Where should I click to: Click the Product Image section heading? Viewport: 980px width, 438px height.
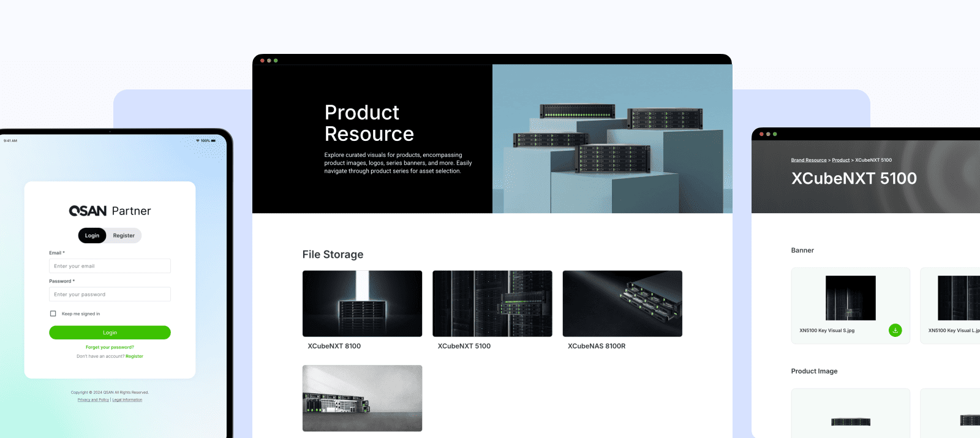(x=814, y=371)
